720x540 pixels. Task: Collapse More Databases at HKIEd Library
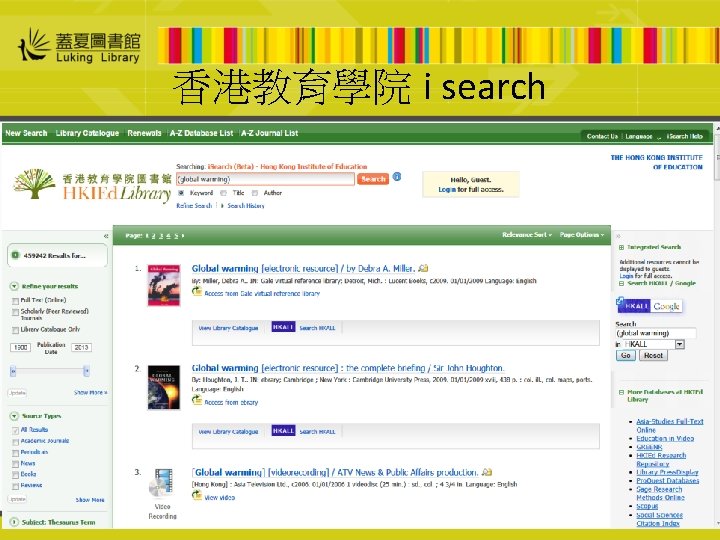(x=621, y=392)
